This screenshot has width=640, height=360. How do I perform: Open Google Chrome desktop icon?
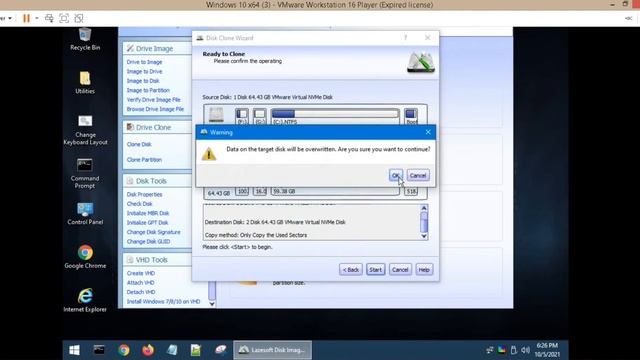tap(85, 257)
